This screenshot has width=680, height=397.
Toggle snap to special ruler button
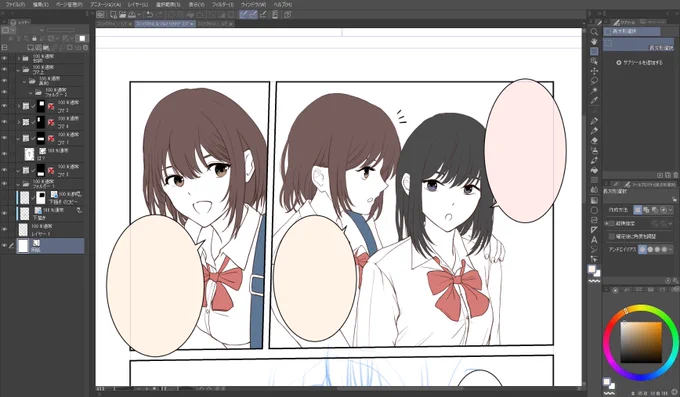253,15
